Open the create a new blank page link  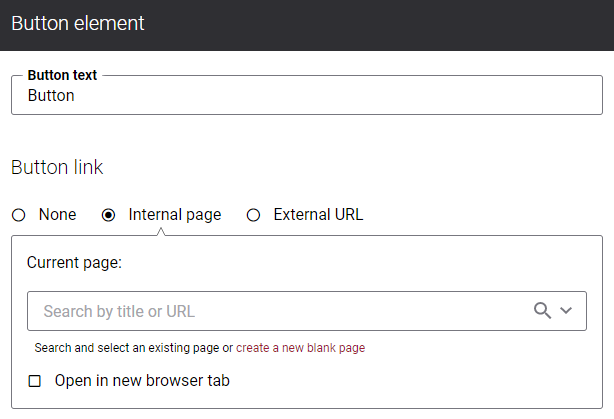click(x=300, y=348)
